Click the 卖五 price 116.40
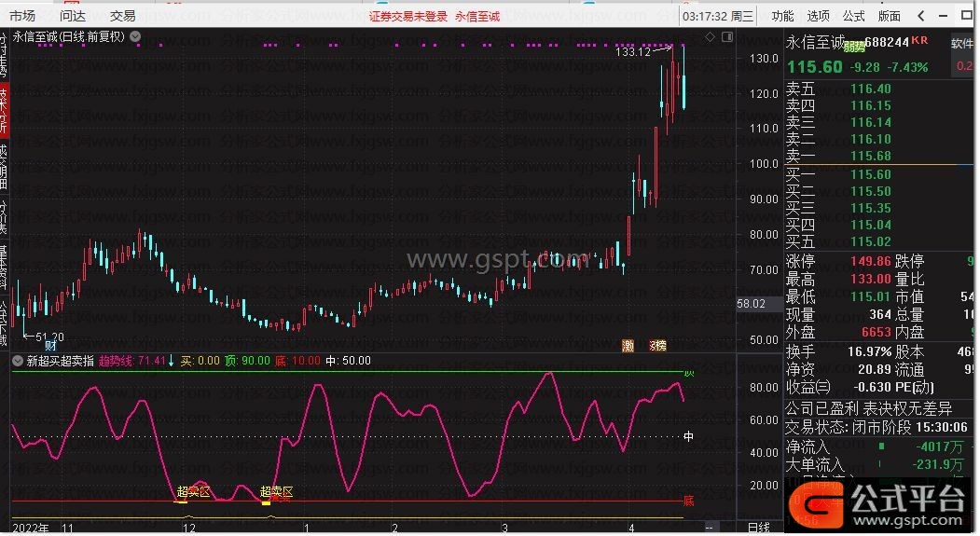 [x=871, y=89]
